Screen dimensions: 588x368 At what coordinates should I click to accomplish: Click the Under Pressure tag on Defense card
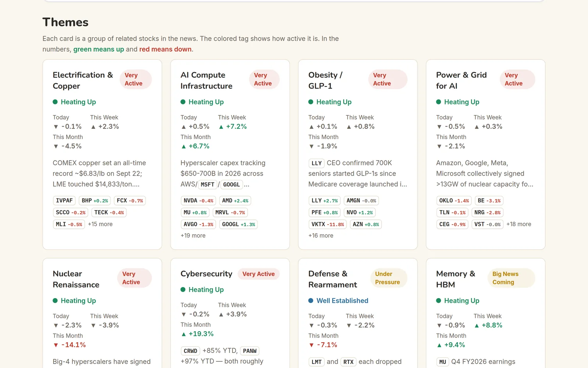click(389, 278)
